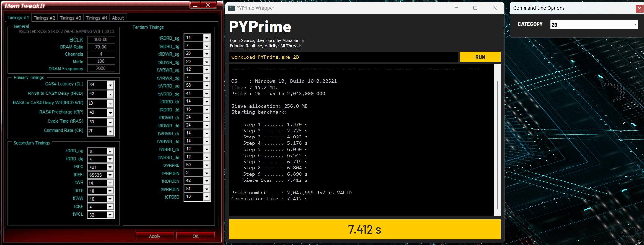The height and width of the screenshot is (245, 644).
Task: Open the tRRD_sg dropdown
Action: pos(110,151)
